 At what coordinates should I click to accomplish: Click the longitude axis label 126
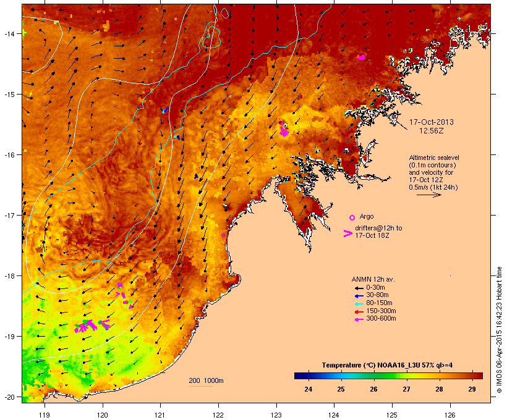(450, 414)
